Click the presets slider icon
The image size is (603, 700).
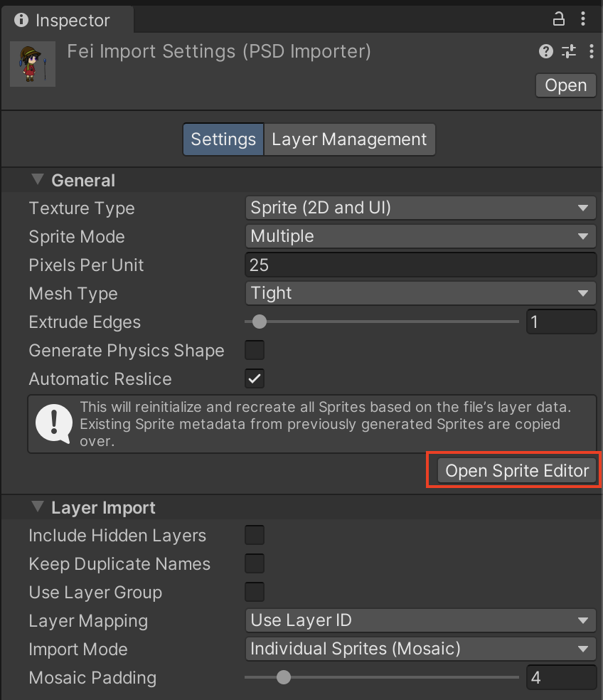click(x=569, y=51)
